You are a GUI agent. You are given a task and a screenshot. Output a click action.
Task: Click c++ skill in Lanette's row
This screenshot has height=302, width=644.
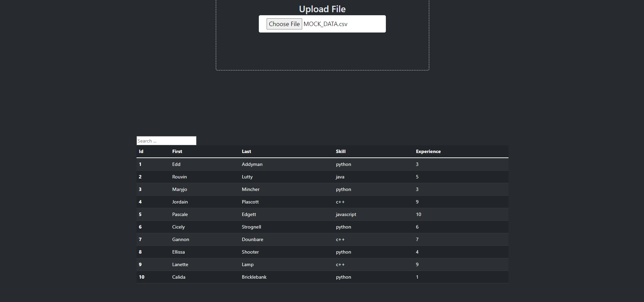[340, 264]
